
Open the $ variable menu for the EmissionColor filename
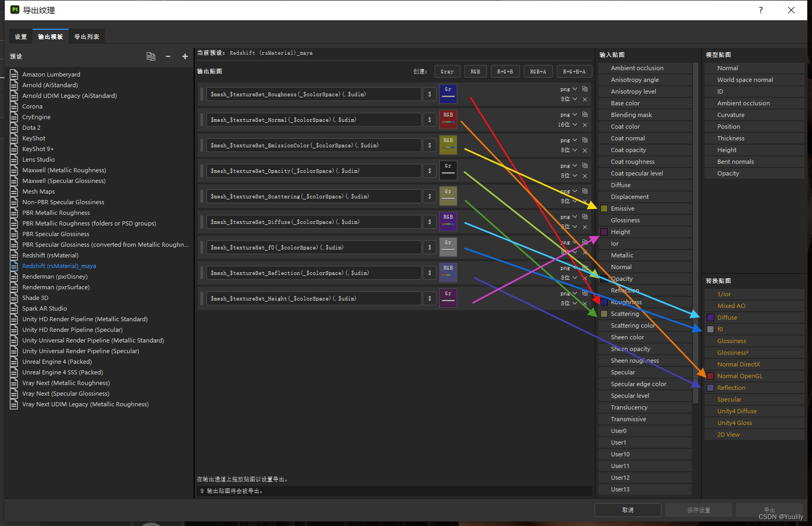(430, 145)
